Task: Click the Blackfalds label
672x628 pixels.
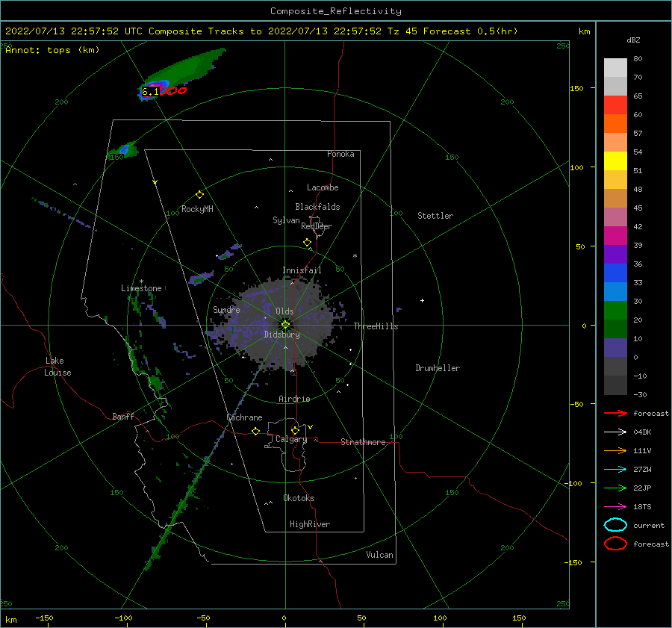Action: click(317, 207)
